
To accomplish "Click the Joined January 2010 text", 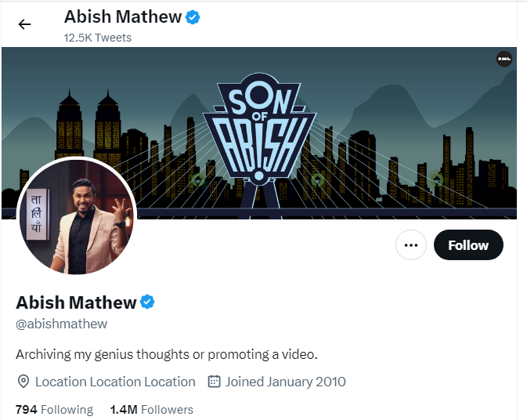I will [x=285, y=382].
